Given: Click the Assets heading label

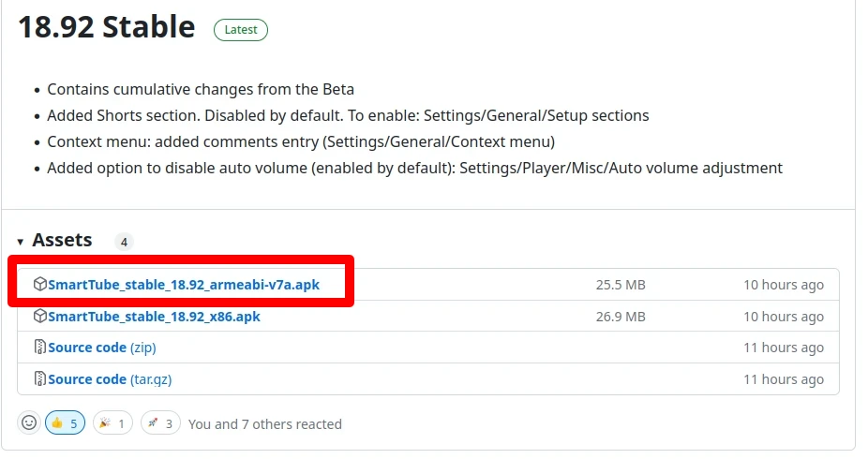Looking at the screenshot, I should coord(62,241).
